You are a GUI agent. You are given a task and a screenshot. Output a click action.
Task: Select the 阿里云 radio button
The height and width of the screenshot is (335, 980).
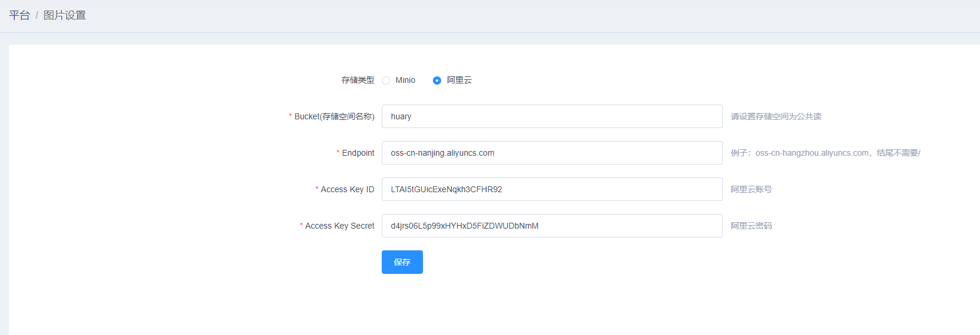coord(436,81)
